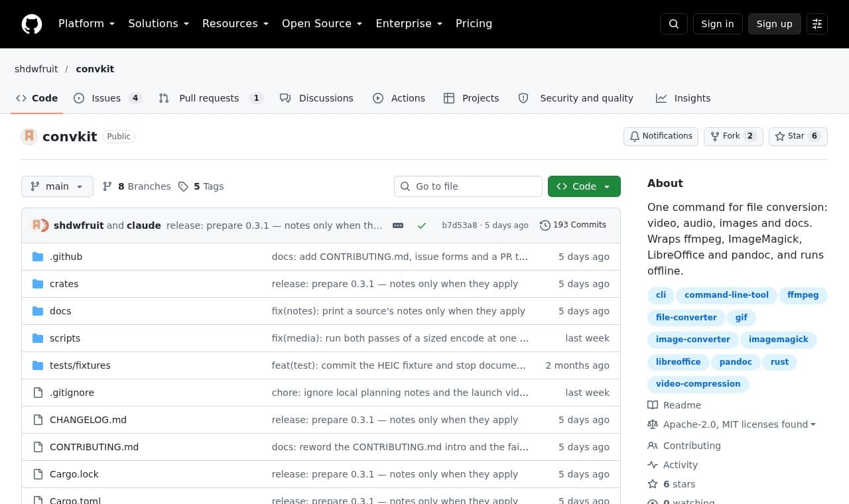The height and width of the screenshot is (504, 849).
Task: Switch to the Issues tab
Action: coord(107,98)
